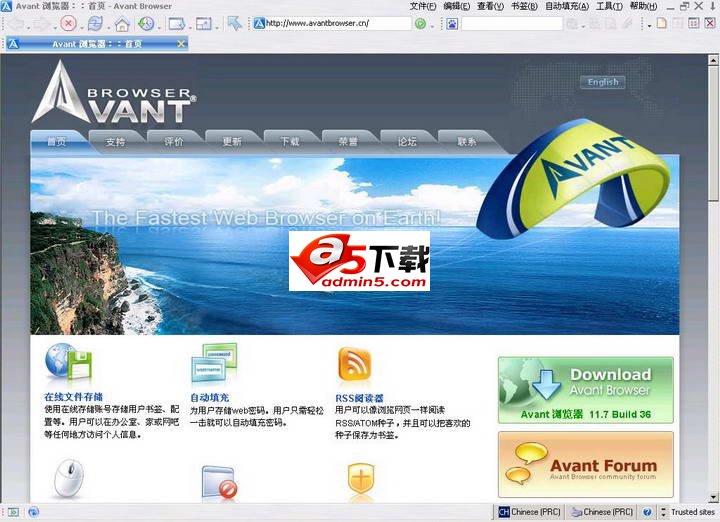Open the 自动填充 heading link
This screenshot has width=720, height=522.
coord(209,398)
